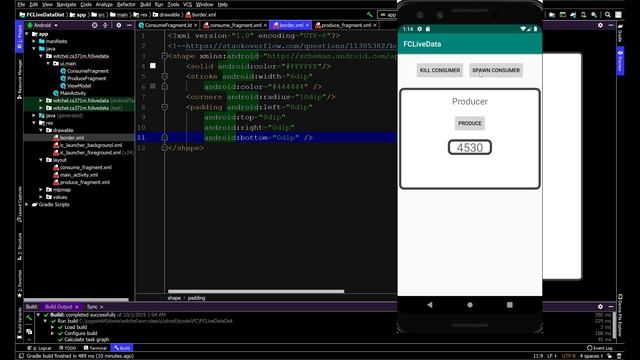Open the Sync tab in Build panel
Image resolution: width=640 pixels, height=360 pixels.
tap(92, 307)
